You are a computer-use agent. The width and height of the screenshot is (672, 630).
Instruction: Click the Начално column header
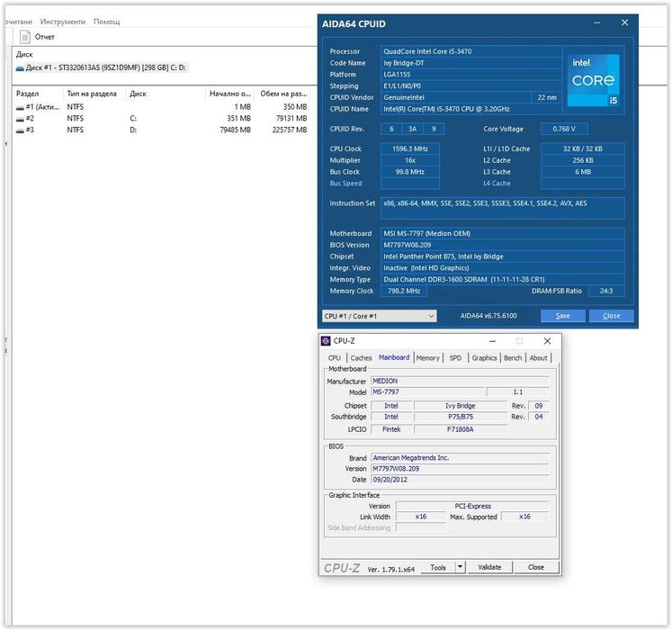(x=229, y=94)
